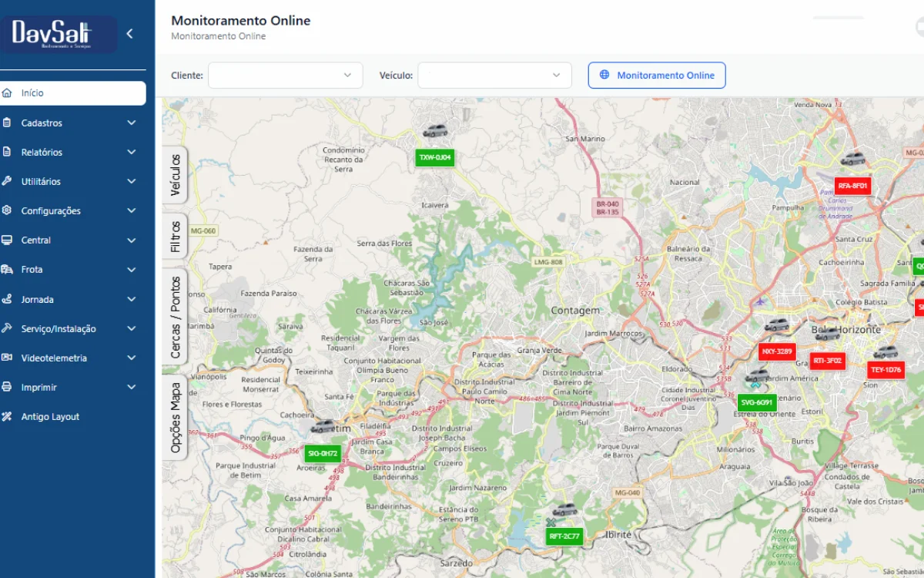Click the red RFA-8F01 vehicle label
This screenshot has height=578, width=924.
tap(853, 186)
